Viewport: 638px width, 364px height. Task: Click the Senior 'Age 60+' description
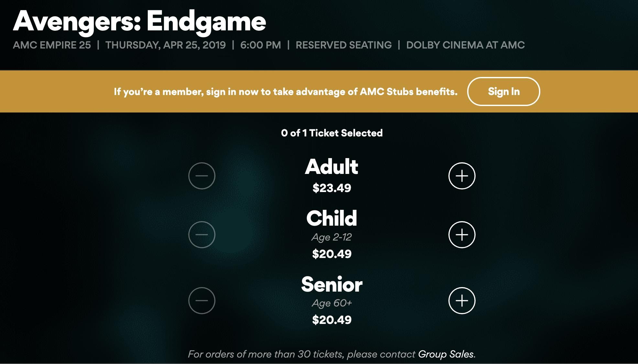(x=332, y=303)
